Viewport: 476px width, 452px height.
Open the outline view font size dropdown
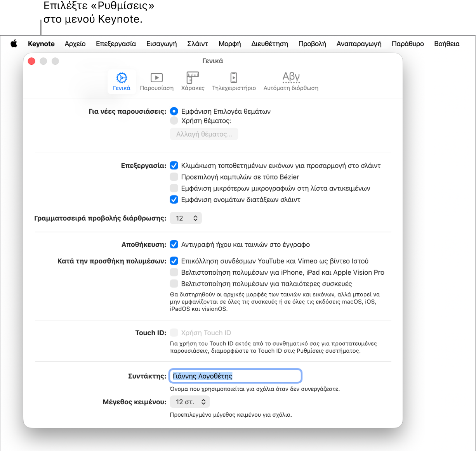coord(186,218)
